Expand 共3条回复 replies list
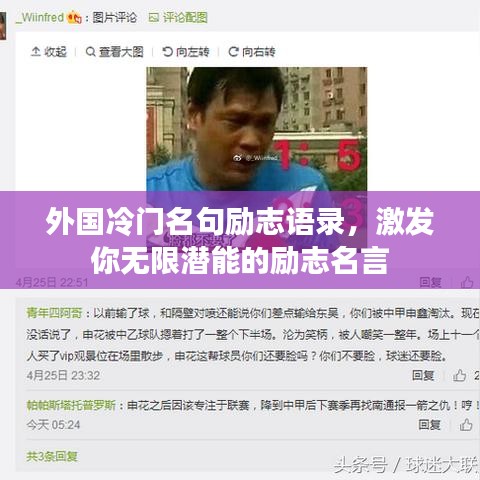This screenshot has height=480, width=480. pyautogui.click(x=52, y=456)
